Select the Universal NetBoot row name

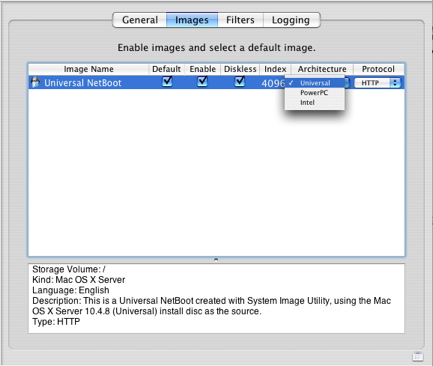coord(83,83)
